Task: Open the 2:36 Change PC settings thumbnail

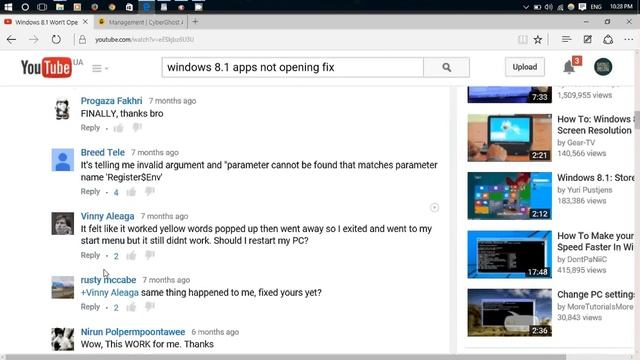Action: 509,313
